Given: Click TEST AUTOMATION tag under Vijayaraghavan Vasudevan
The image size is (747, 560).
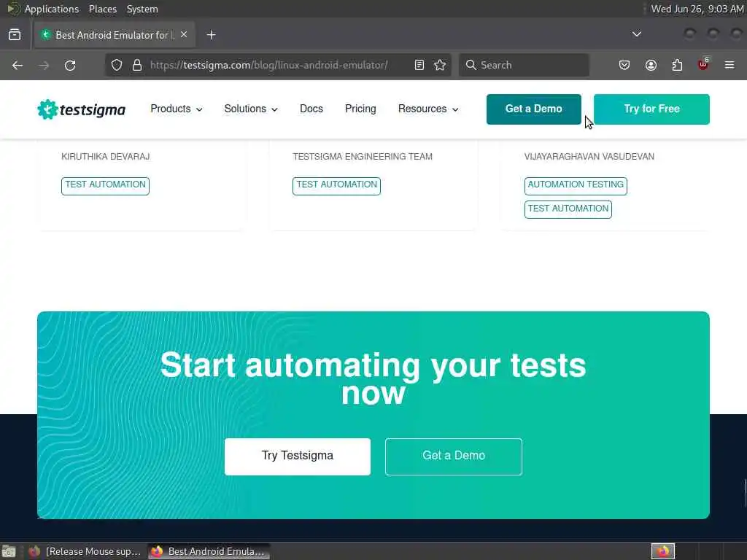Looking at the screenshot, I should click(x=568, y=209).
